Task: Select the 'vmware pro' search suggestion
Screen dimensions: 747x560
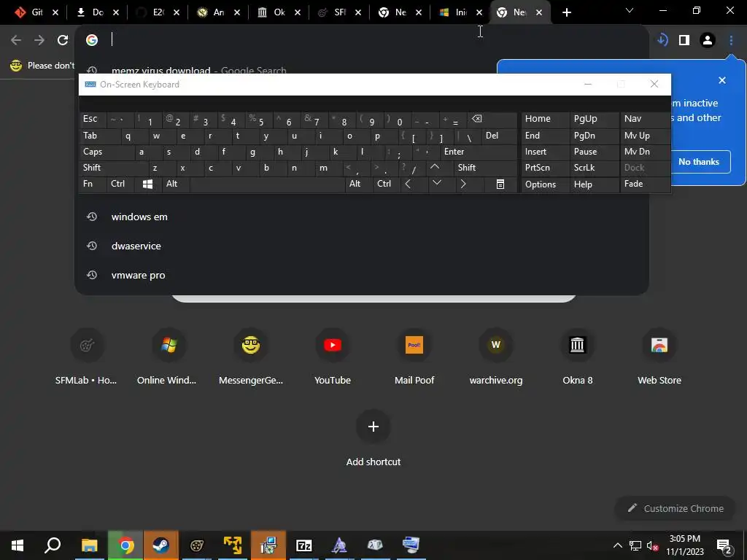Action: [x=362, y=275]
